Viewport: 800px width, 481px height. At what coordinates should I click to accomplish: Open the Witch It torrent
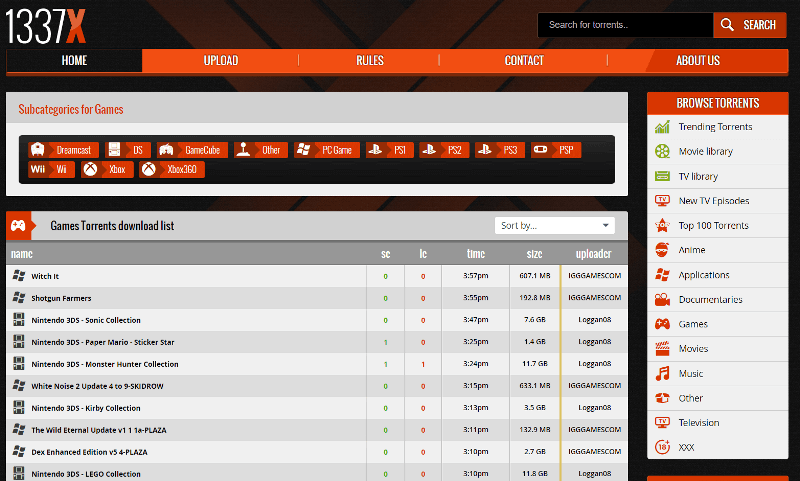[45, 276]
